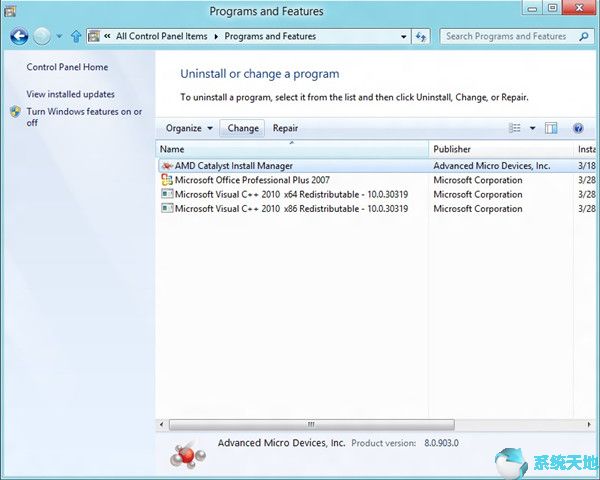Refresh the Programs and Features list
The image size is (600, 480).
(421, 37)
